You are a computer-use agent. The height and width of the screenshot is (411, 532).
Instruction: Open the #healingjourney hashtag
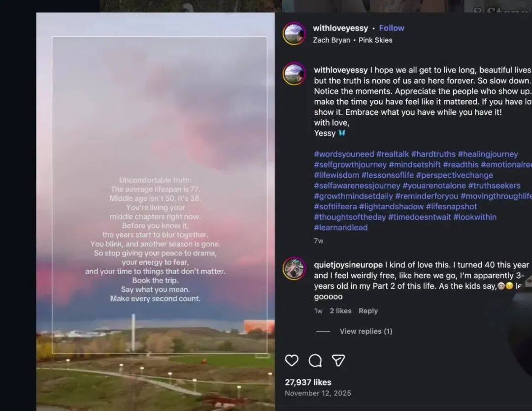(x=488, y=154)
